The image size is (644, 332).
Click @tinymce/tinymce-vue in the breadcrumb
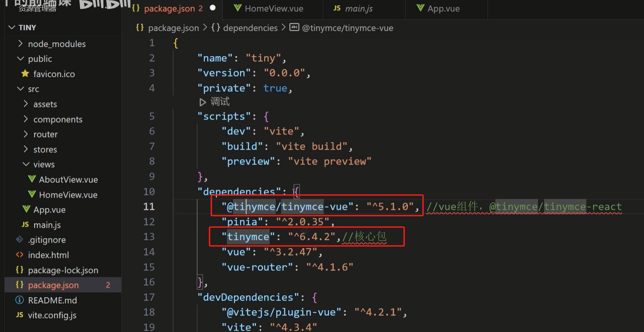coord(347,28)
